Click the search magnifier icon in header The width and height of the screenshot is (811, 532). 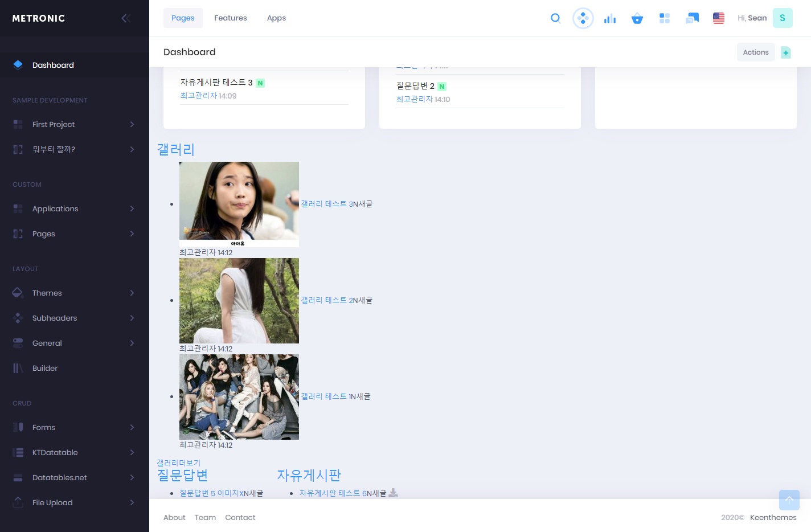click(x=555, y=18)
